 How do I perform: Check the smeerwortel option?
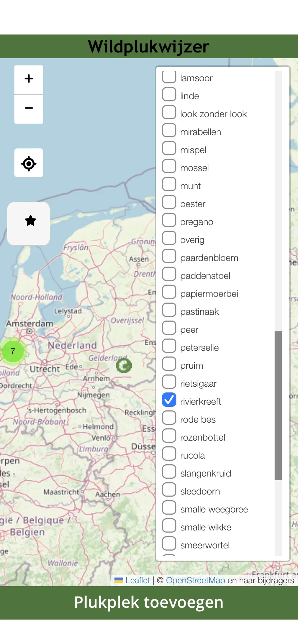169,544
